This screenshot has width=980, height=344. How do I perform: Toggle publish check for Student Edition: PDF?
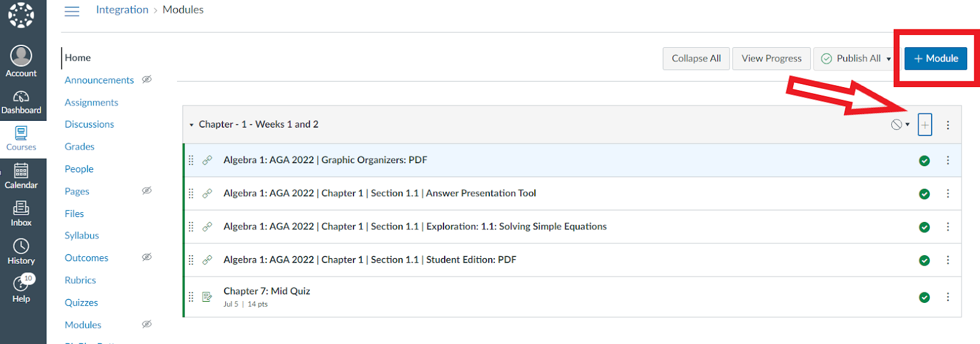[x=924, y=261]
